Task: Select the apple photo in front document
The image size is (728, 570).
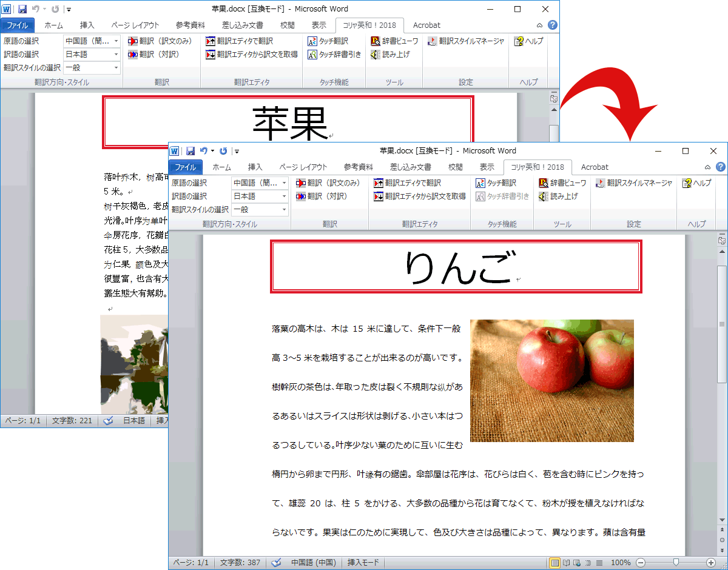Action: click(x=552, y=381)
